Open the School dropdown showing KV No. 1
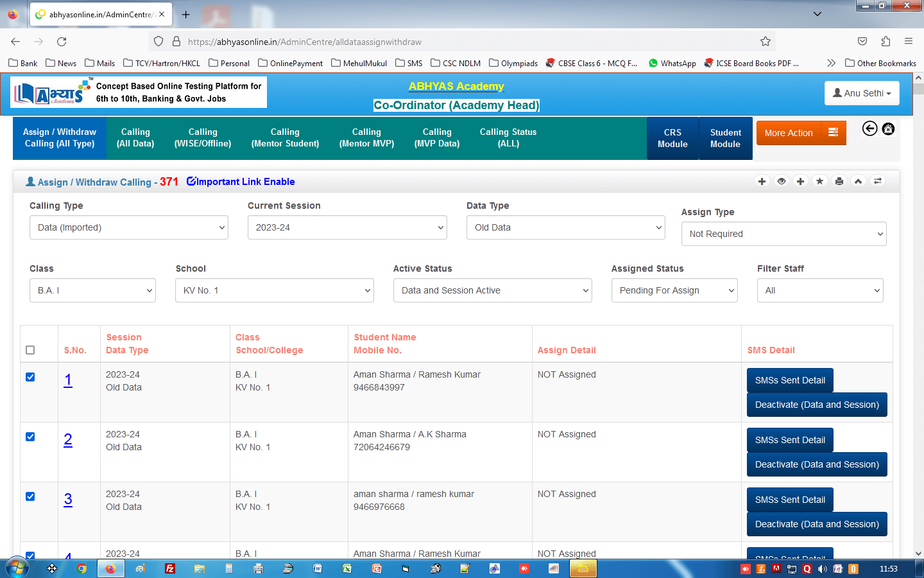This screenshot has height=578, width=924. click(x=275, y=290)
